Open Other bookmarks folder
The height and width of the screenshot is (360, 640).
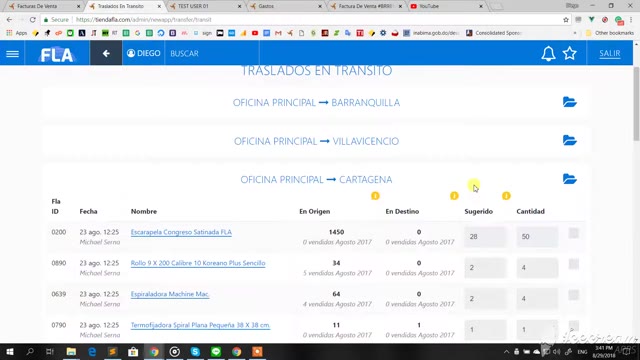(x=609, y=33)
